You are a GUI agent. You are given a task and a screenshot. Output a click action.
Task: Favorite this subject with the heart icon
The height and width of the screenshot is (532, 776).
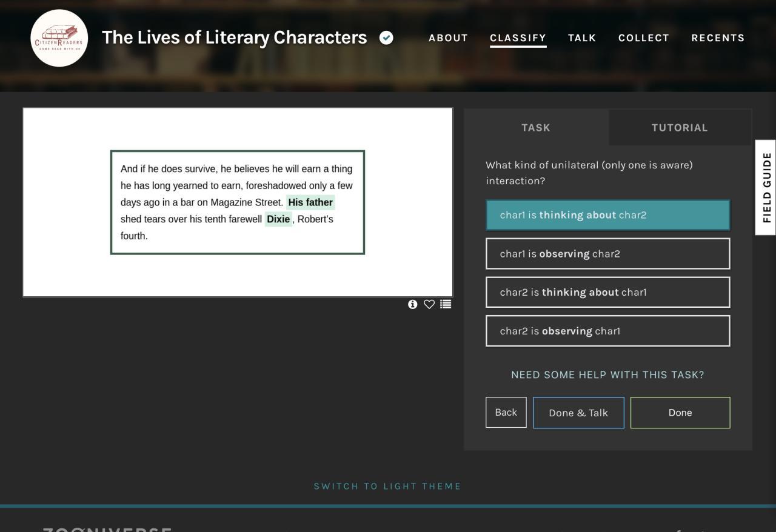429,304
